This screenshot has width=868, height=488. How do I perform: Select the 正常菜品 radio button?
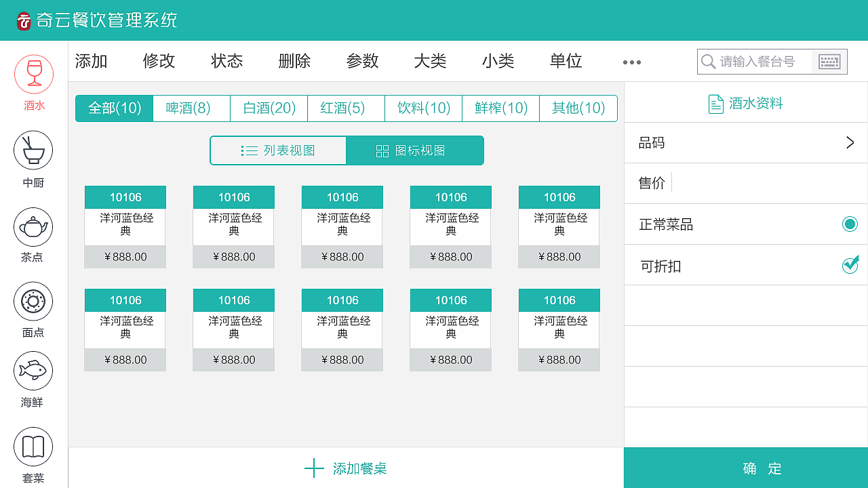[x=850, y=224]
